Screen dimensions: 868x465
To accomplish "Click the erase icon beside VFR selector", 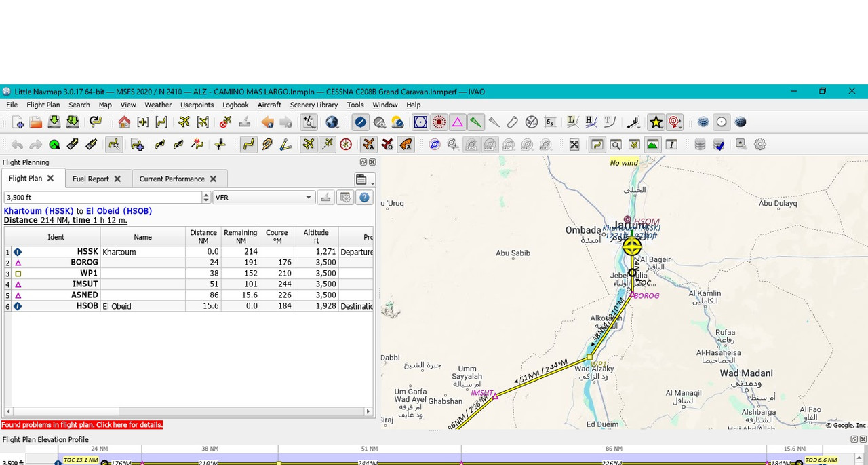I will (325, 197).
